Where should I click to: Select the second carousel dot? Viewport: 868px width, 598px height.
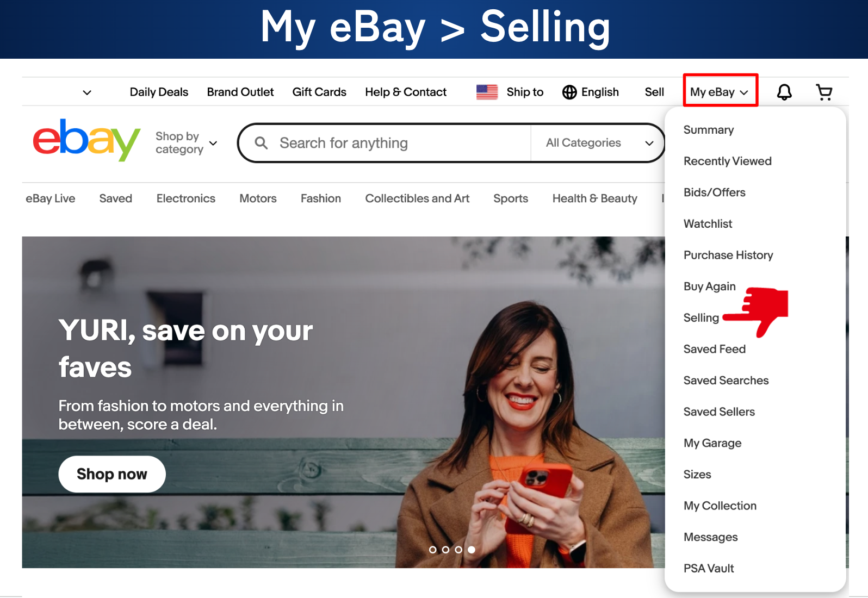pyautogui.click(x=445, y=550)
